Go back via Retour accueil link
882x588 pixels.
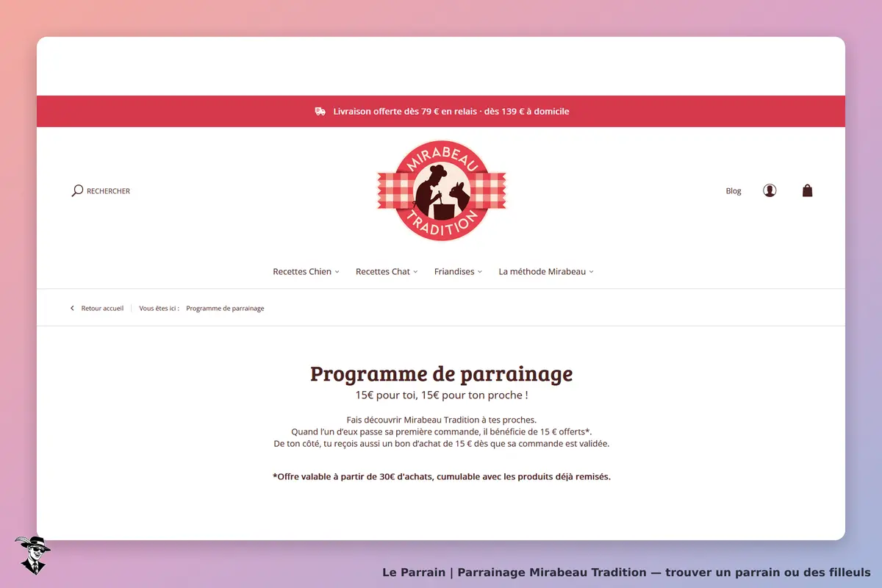pyautogui.click(x=102, y=309)
